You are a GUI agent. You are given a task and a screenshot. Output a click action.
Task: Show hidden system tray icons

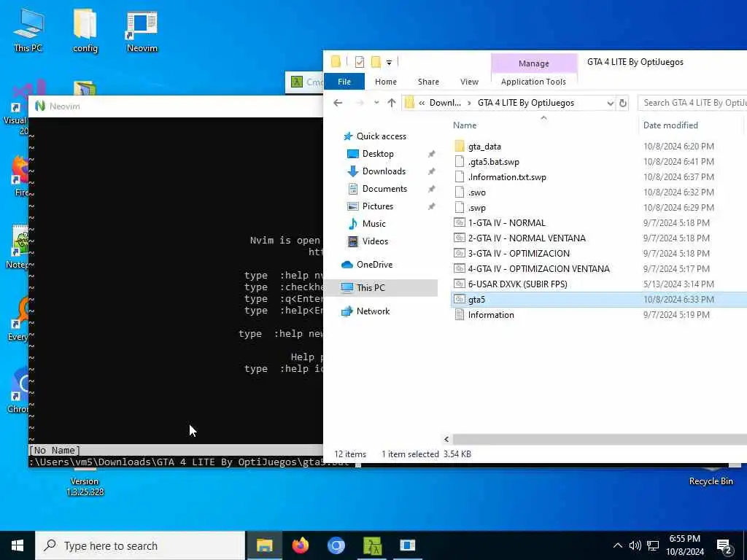617,545
